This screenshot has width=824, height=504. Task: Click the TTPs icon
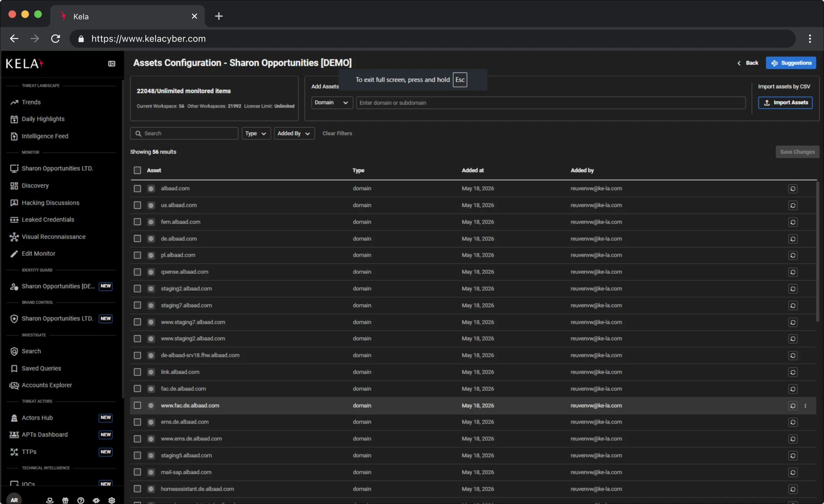click(x=14, y=452)
